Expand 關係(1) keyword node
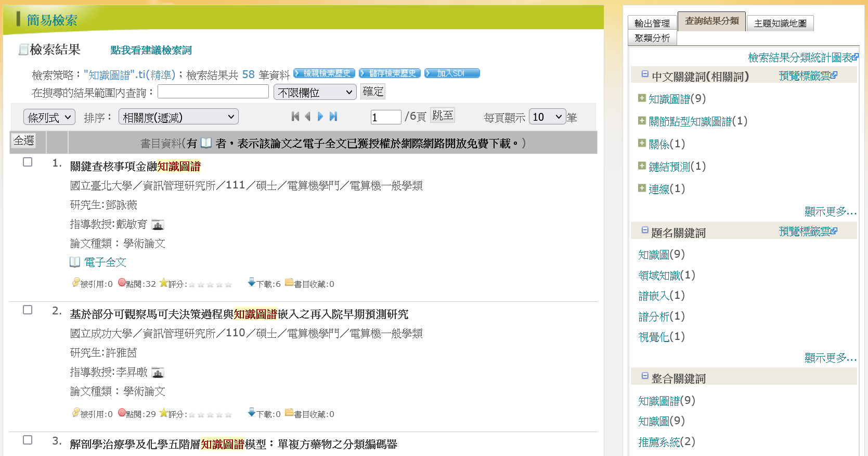The image size is (868, 456). click(642, 143)
